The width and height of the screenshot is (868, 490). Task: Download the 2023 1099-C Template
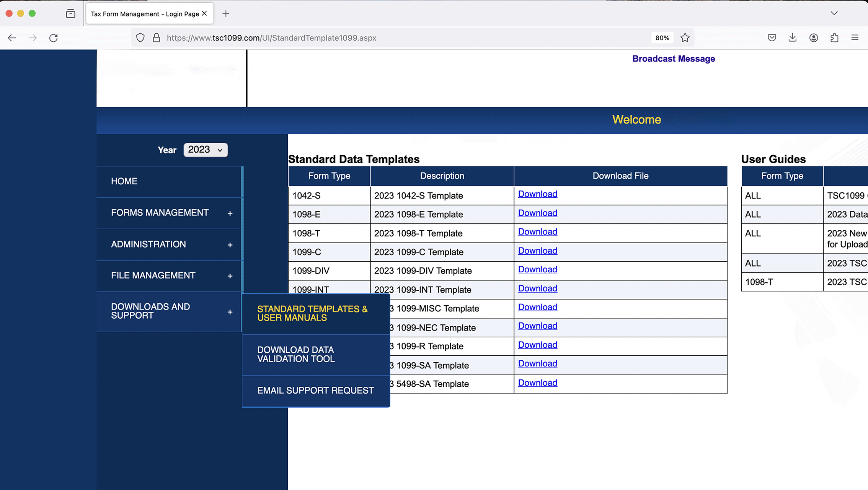537,251
